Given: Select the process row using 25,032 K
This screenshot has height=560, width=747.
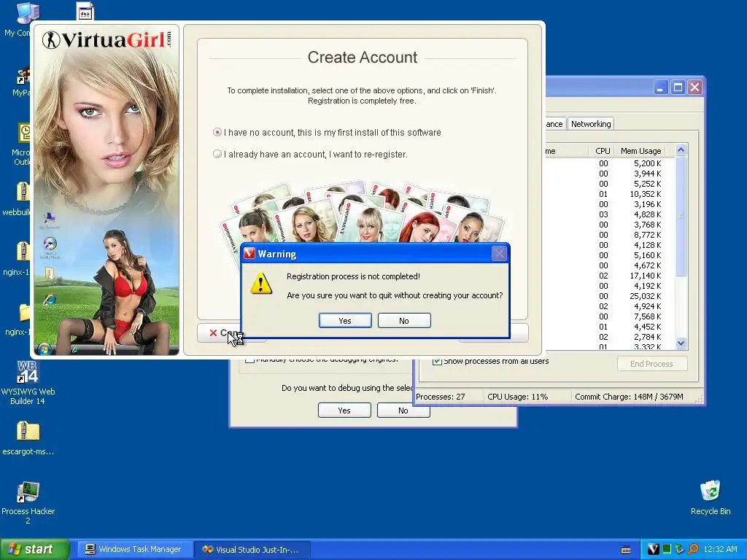Looking at the screenshot, I should coord(610,296).
